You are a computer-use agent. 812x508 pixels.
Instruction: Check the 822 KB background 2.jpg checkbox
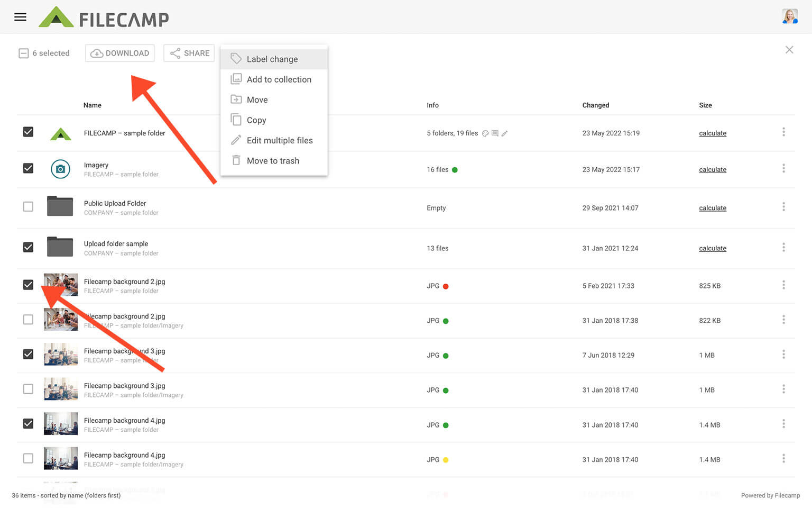[x=28, y=320]
